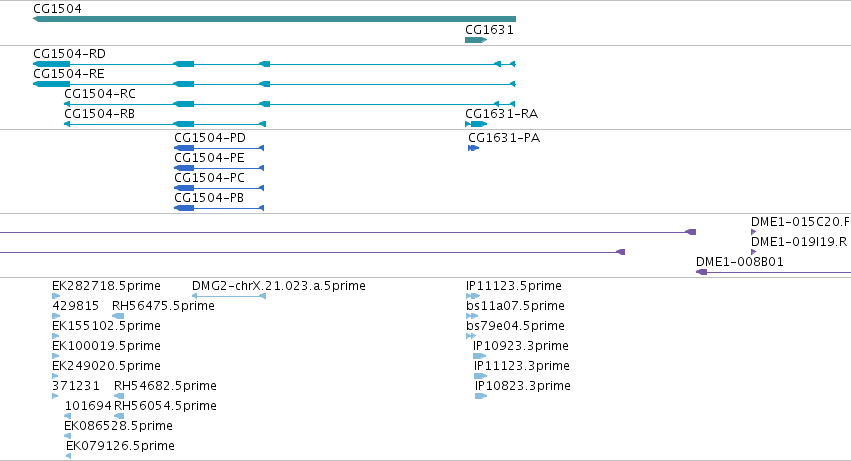Select the CG1504-PB protein label
This screenshot has height=461, width=851.
209,198
